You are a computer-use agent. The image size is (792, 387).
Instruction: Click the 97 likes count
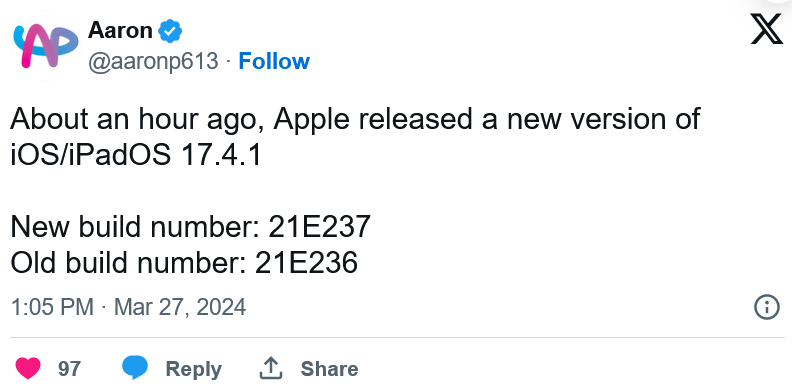point(69,369)
